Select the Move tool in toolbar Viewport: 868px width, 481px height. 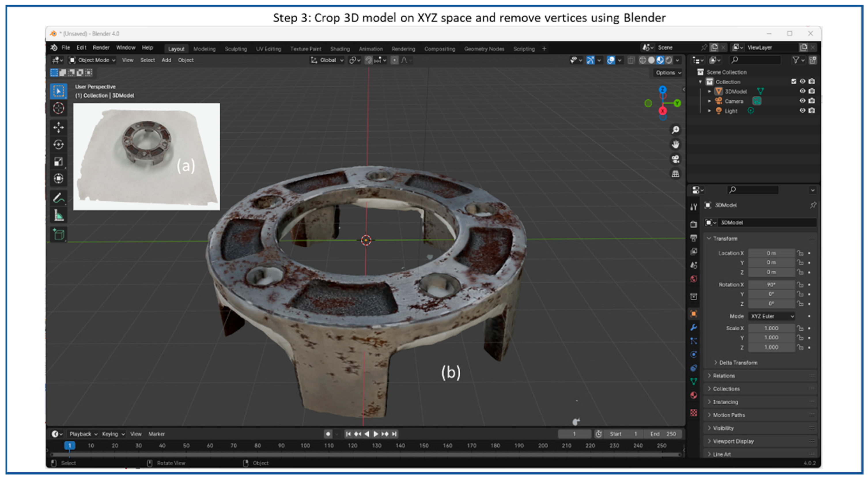tap(58, 127)
